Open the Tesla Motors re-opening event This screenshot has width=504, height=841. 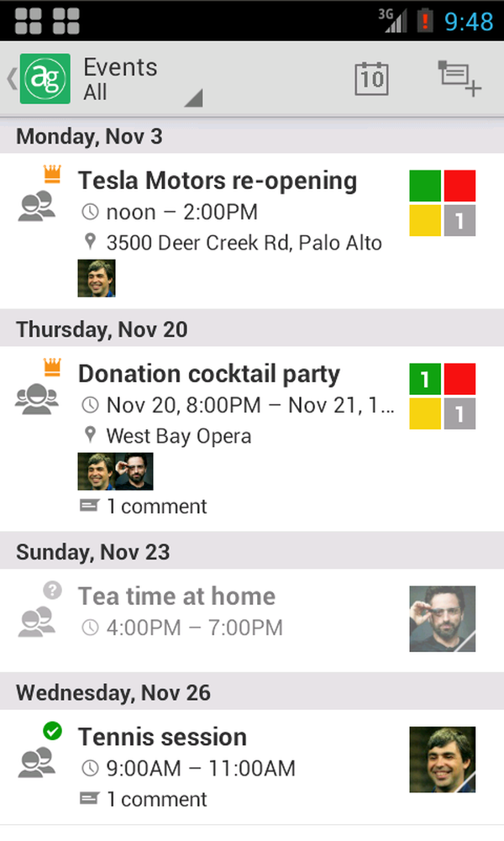pyautogui.click(x=218, y=181)
